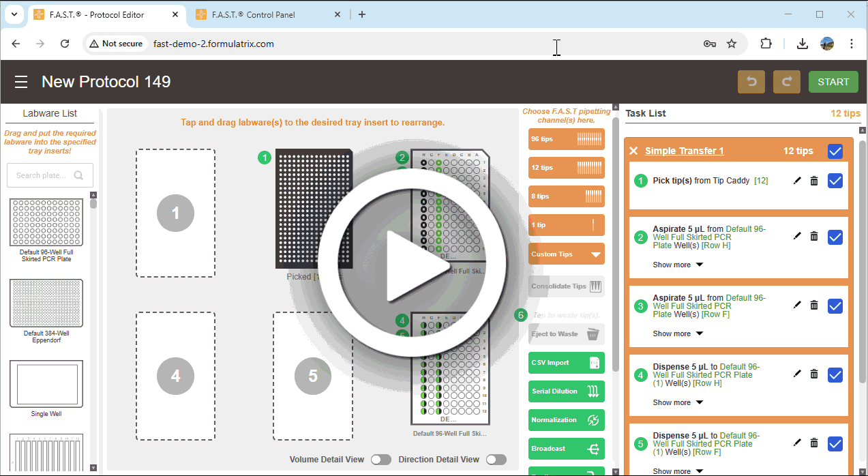Click the green START button
This screenshot has width=868, height=476.
click(x=833, y=82)
